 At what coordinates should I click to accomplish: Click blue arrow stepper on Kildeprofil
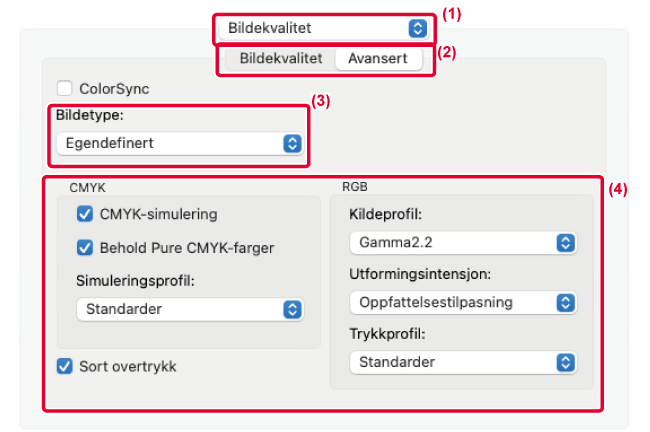[x=565, y=242]
